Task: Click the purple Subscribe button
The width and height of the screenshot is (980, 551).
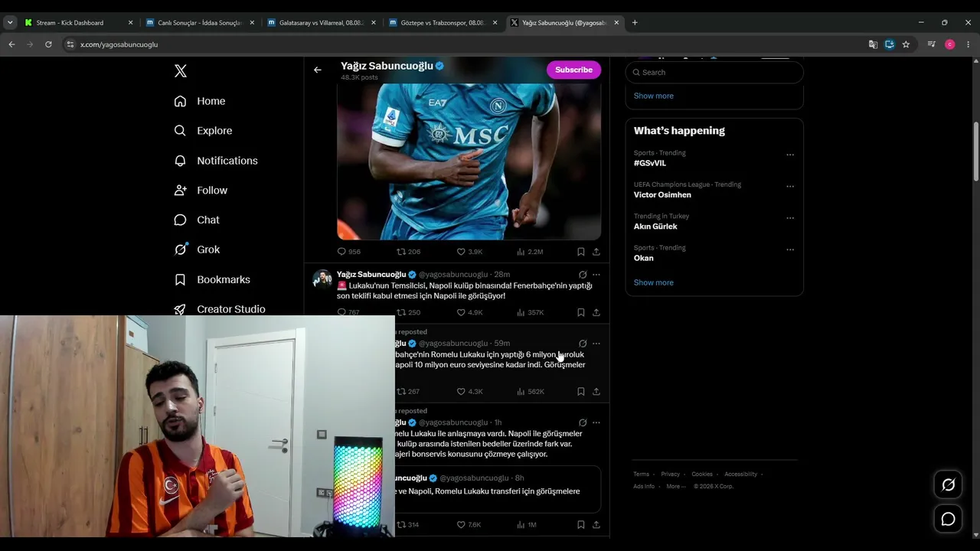Action: point(573,70)
